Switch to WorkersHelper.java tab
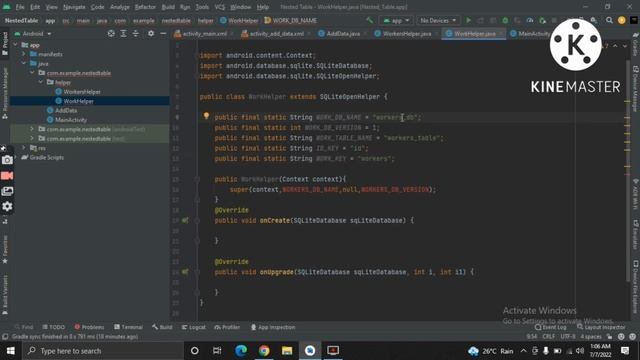The height and width of the screenshot is (360, 640). [x=406, y=34]
